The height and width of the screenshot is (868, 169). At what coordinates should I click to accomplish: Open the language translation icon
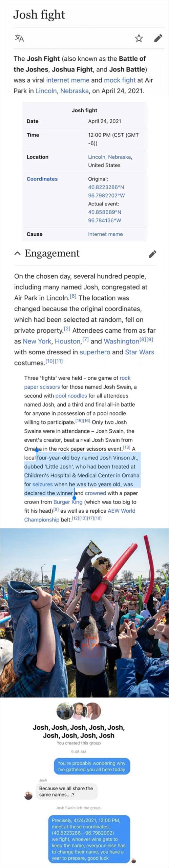pyautogui.click(x=19, y=38)
